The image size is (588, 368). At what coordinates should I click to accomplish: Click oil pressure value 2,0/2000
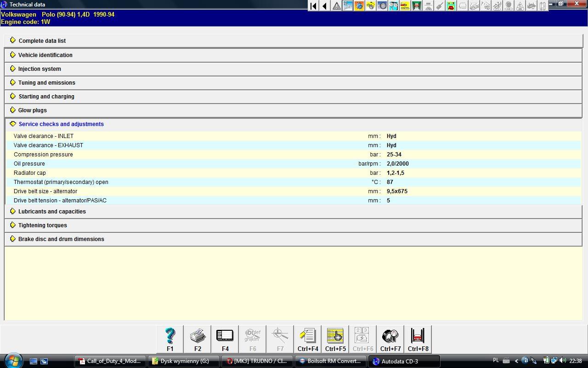(x=398, y=164)
